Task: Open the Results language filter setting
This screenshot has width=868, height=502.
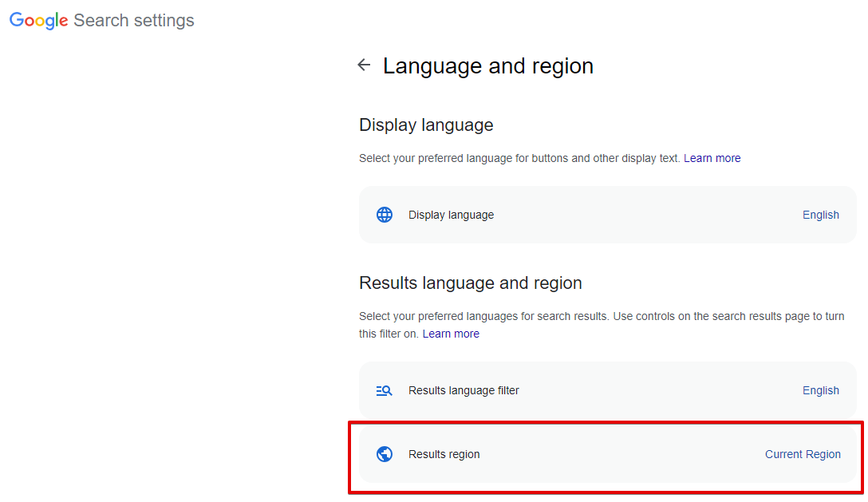Action: [x=608, y=390]
